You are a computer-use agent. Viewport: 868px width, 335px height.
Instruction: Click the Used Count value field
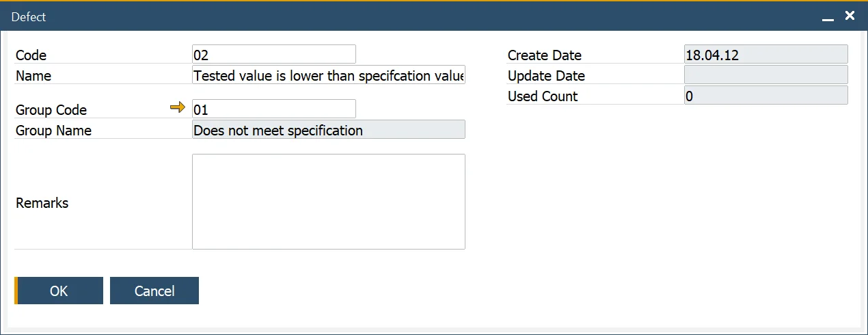(x=765, y=96)
